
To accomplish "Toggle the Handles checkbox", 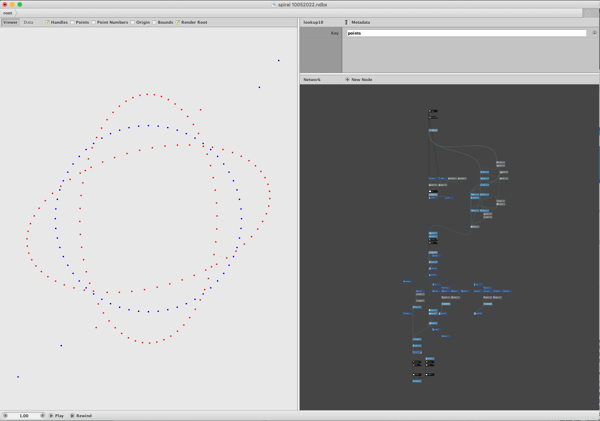I will pyautogui.click(x=47, y=22).
